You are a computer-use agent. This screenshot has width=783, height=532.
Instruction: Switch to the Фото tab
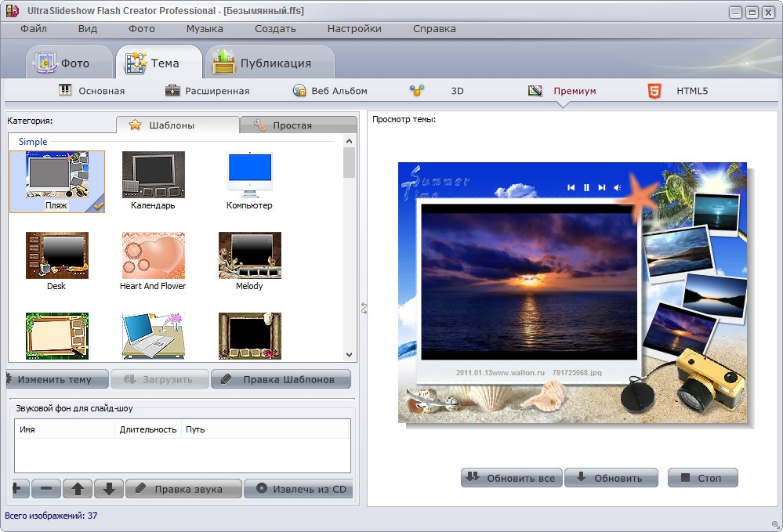pyautogui.click(x=63, y=63)
